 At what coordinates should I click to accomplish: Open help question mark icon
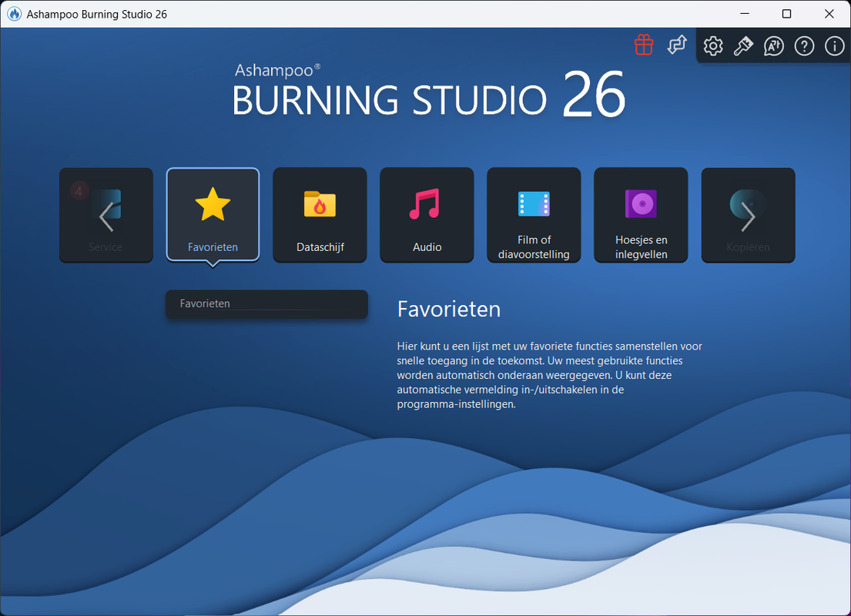804,46
